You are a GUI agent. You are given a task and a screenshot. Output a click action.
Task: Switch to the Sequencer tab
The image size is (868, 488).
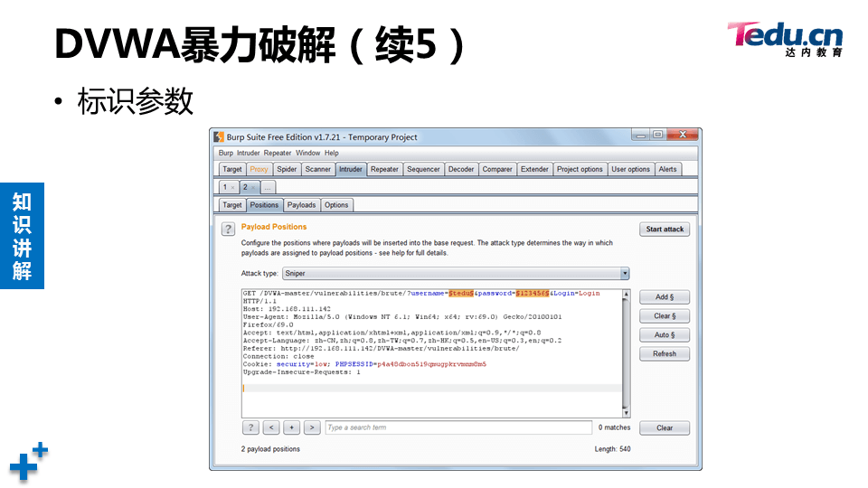423,169
